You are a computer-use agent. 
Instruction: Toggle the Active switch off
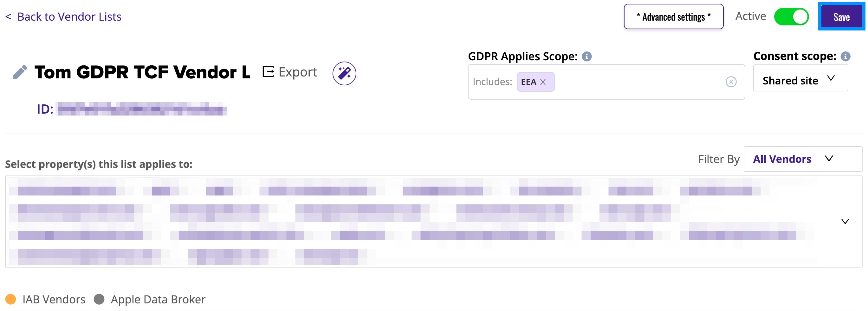(x=791, y=17)
